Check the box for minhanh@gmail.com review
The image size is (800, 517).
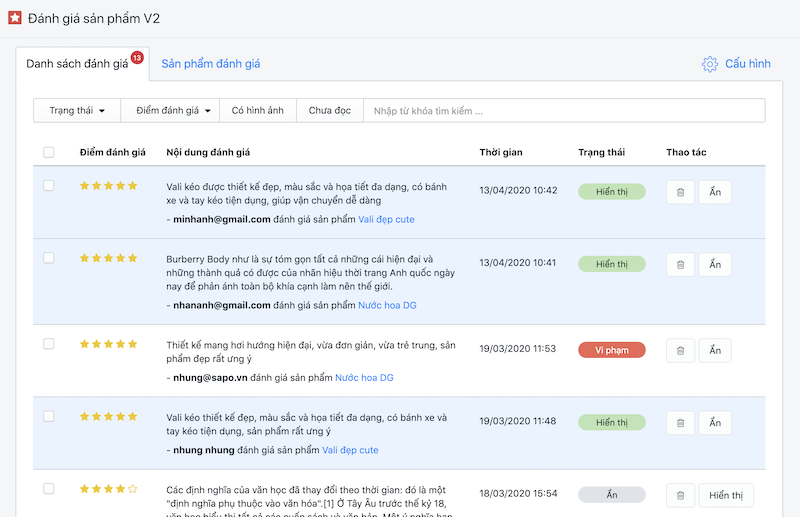click(49, 186)
